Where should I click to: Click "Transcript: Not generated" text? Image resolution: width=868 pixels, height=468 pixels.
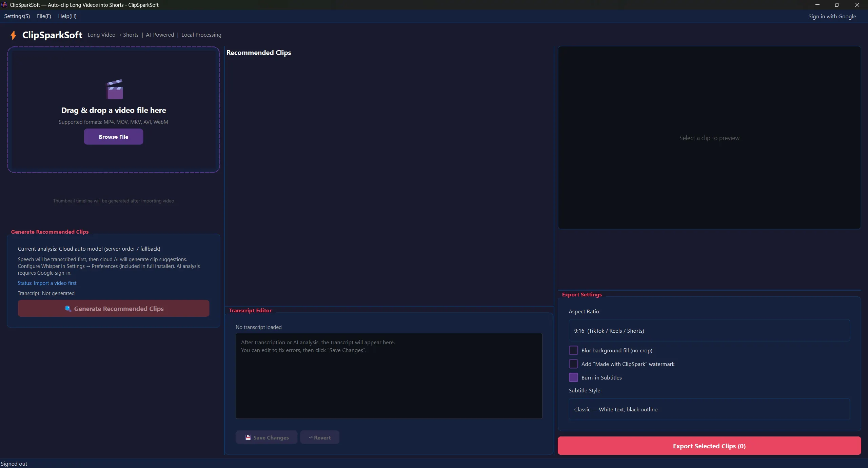[46, 293]
